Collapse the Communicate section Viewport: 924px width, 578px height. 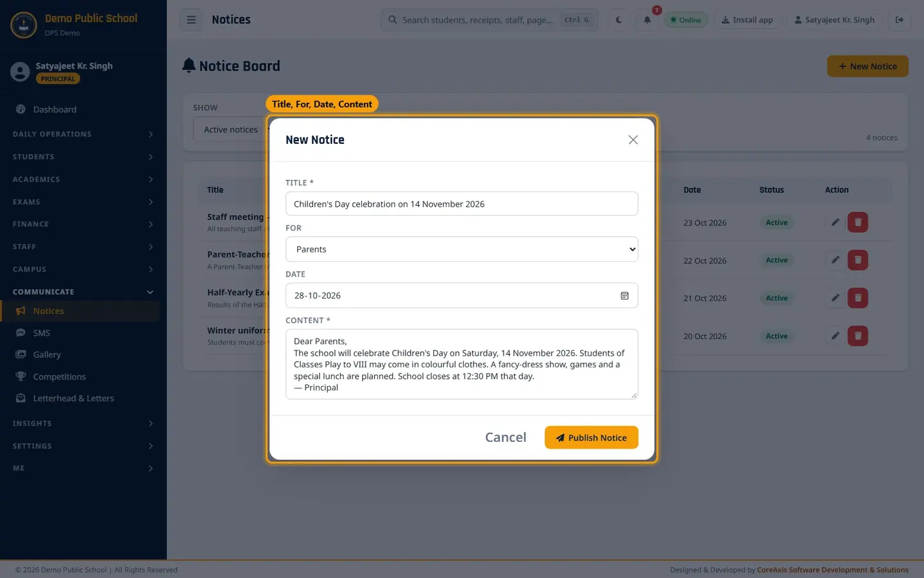point(83,292)
